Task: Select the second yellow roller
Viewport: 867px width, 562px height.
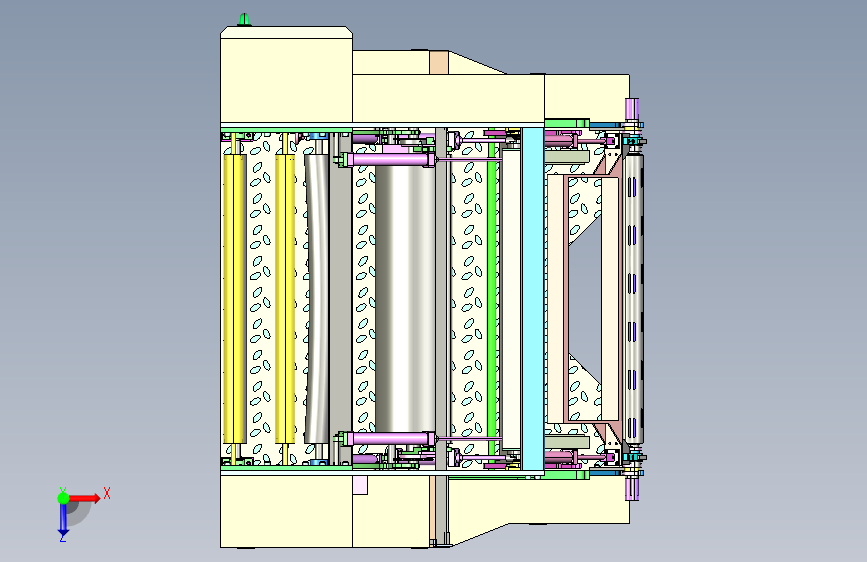Action: point(285,299)
